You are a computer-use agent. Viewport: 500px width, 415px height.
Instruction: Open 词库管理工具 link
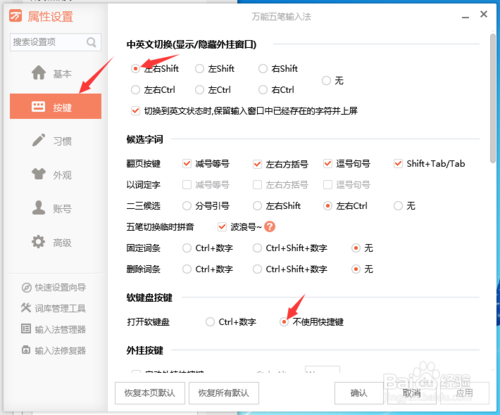[x=53, y=308]
